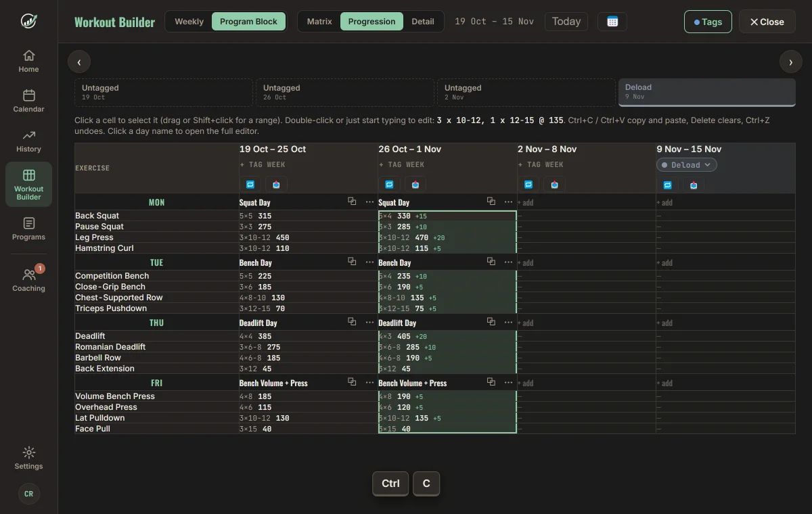
Task: Open more options for Squat Day in week 19 Oct
Action: [369, 202]
